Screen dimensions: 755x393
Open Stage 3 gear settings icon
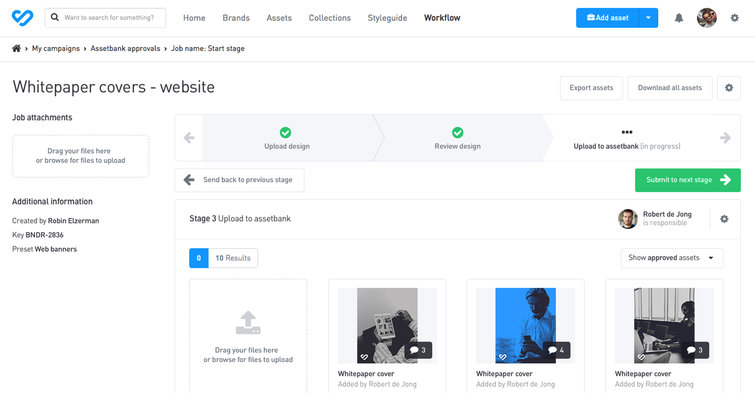(724, 219)
